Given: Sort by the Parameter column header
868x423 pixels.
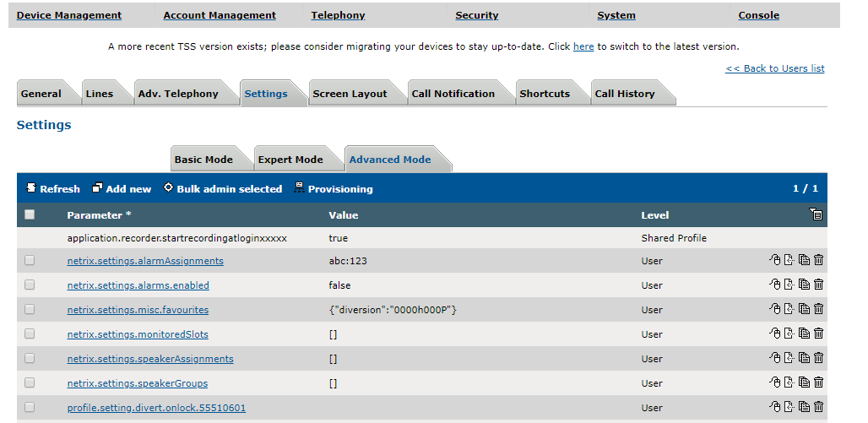Looking at the screenshot, I should 99,214.
